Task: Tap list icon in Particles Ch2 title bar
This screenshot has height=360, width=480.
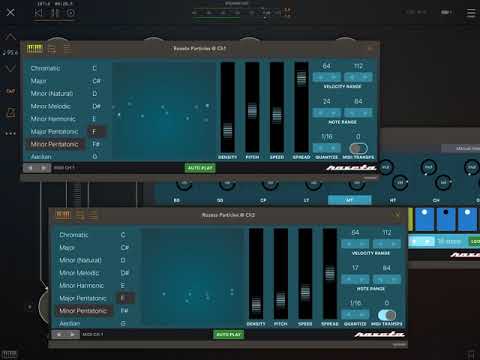Action: (x=92, y=215)
